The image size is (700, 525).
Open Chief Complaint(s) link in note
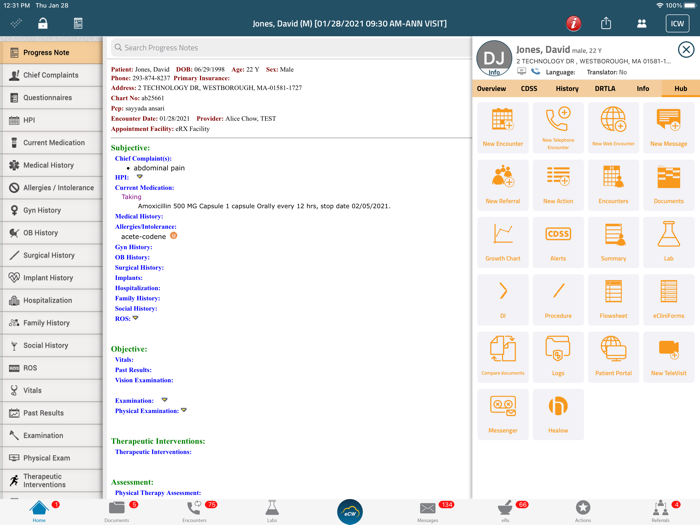click(143, 158)
